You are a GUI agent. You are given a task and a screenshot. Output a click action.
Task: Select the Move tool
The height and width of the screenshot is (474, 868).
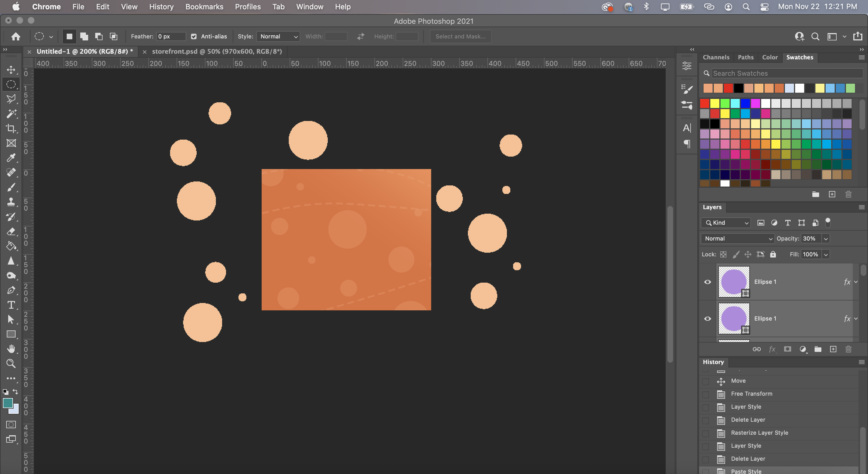point(11,70)
